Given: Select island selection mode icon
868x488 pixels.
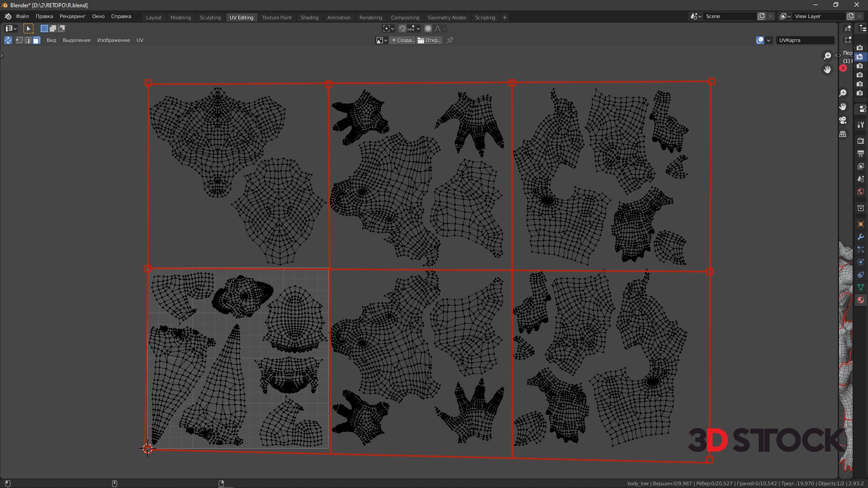Looking at the screenshot, I should tap(37, 40).
